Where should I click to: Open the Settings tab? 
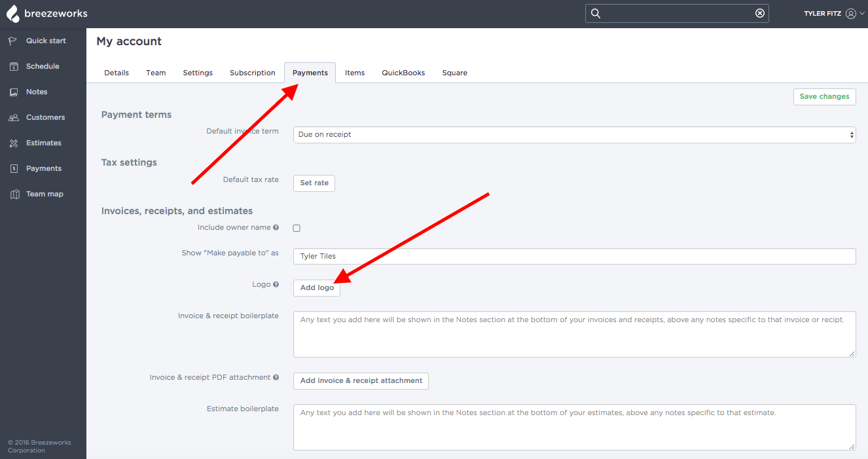[x=198, y=73]
